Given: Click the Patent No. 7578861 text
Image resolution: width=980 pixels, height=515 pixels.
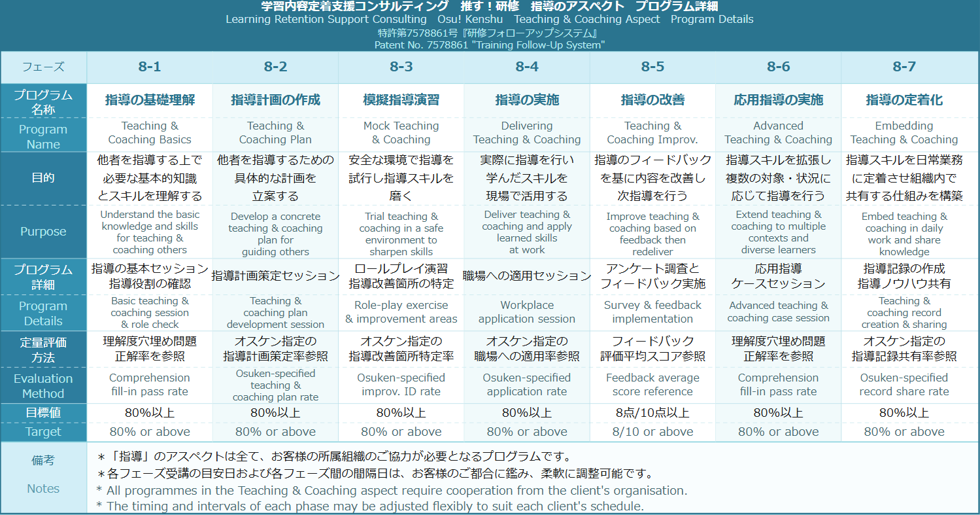Looking at the screenshot, I should point(490,44).
